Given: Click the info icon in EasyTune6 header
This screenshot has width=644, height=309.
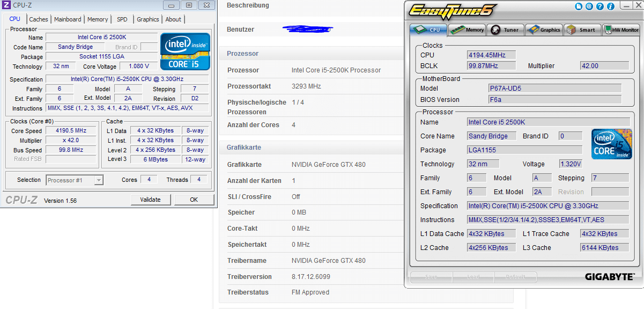Looking at the screenshot, I should [x=611, y=6].
